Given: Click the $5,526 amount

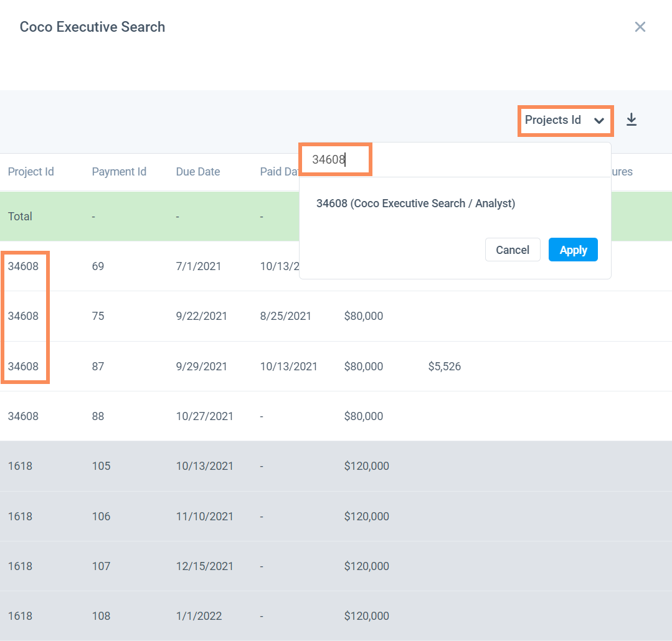Looking at the screenshot, I should tap(445, 367).
